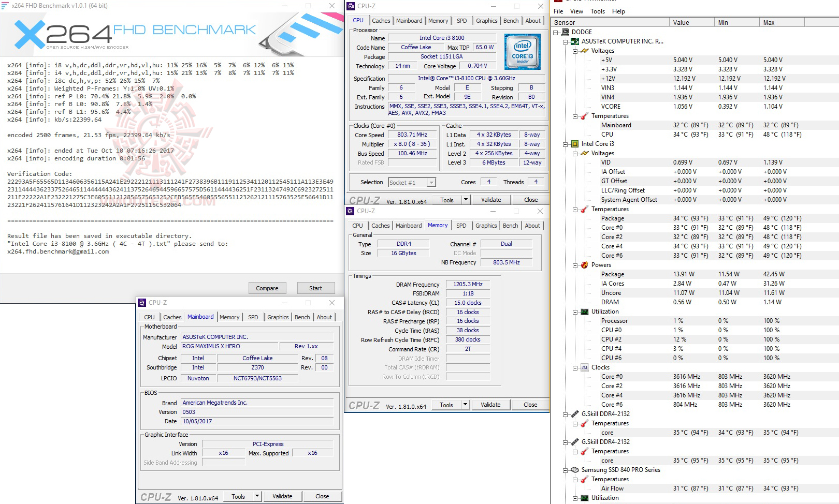
Task: Open the View menu in HWMonitor
Action: click(x=576, y=11)
